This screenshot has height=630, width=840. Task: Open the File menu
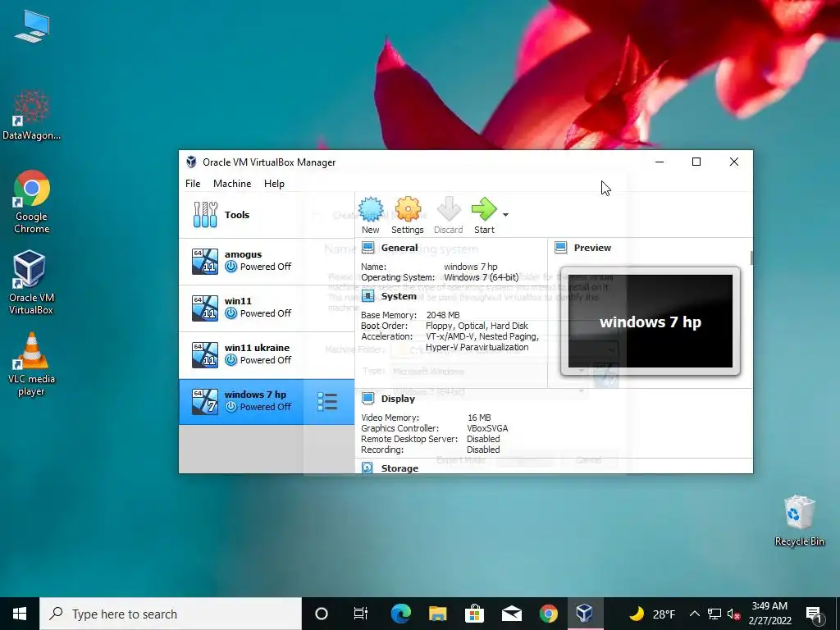[193, 183]
